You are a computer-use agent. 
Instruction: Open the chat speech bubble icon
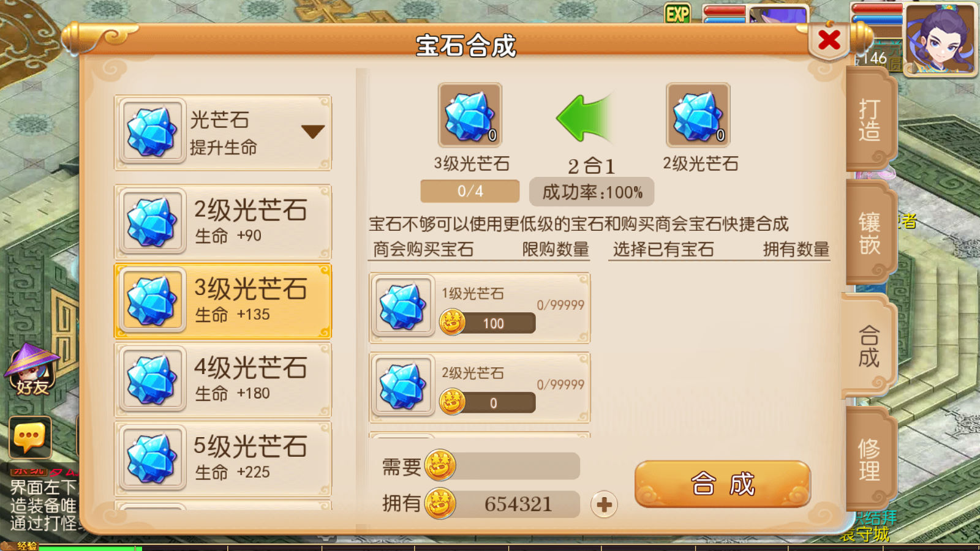[x=30, y=437]
